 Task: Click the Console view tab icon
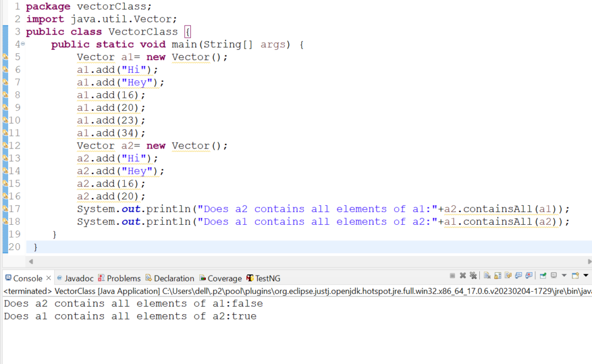(x=8, y=278)
